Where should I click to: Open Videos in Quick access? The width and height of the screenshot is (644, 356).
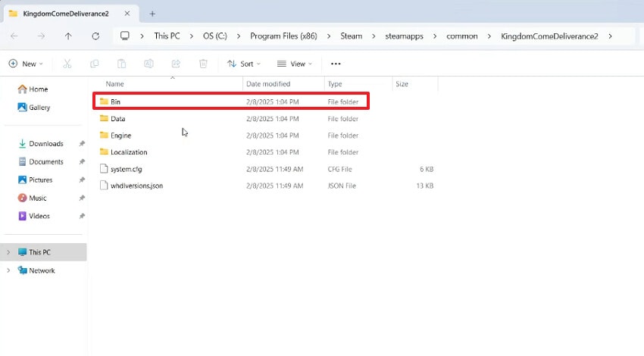[x=33, y=216]
